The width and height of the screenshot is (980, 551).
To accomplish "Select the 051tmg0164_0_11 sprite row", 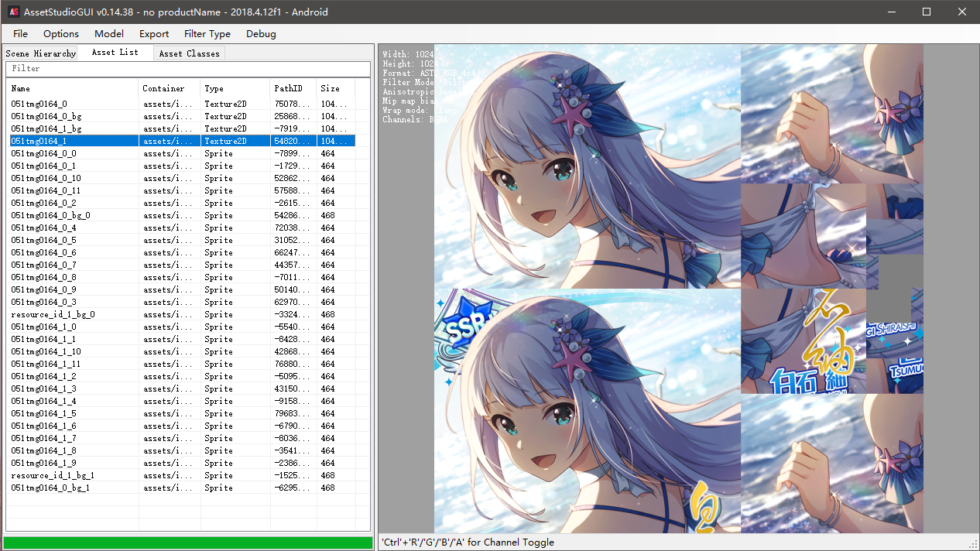I will pyautogui.click(x=182, y=190).
